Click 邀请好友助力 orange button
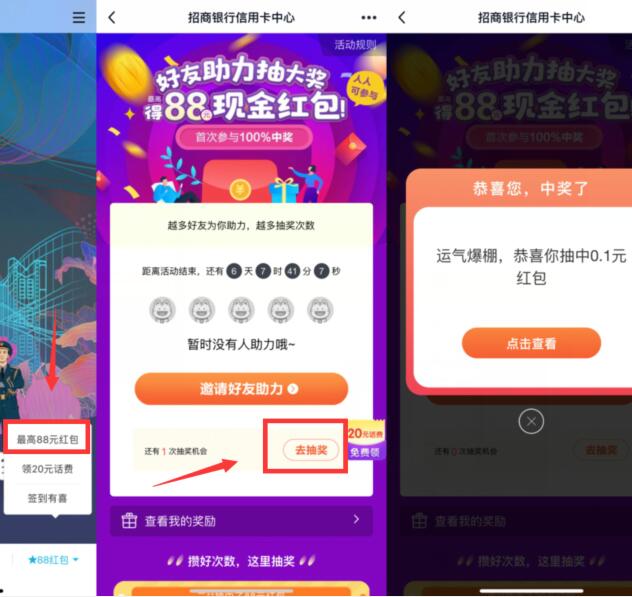Screen dimensions: 632x597 241,389
